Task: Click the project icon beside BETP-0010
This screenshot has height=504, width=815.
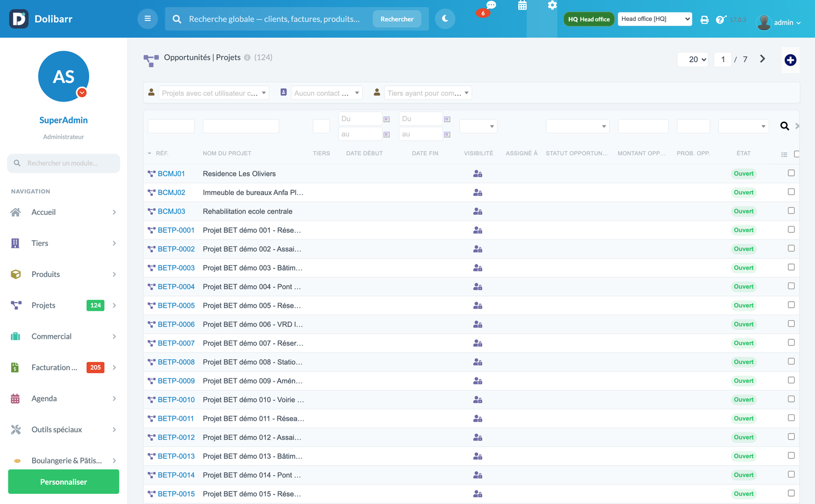Action: pyautogui.click(x=151, y=400)
